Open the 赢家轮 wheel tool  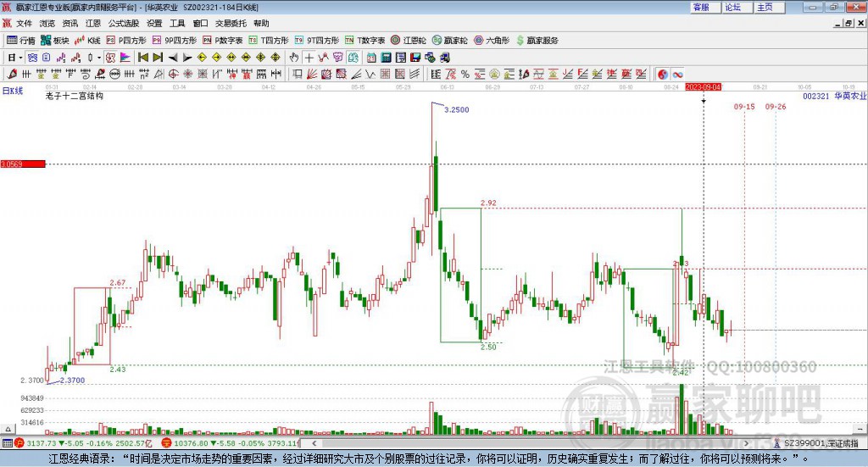449,41
